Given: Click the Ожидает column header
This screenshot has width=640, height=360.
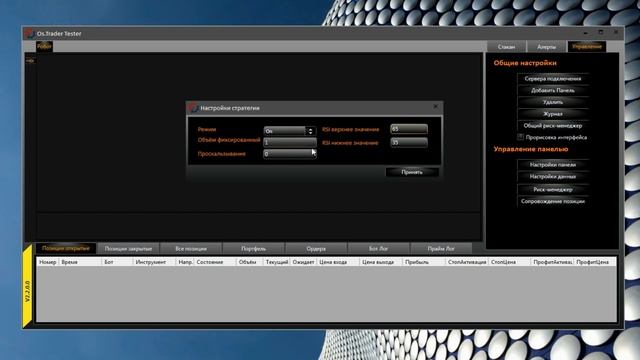Looking at the screenshot, I should tap(304, 262).
